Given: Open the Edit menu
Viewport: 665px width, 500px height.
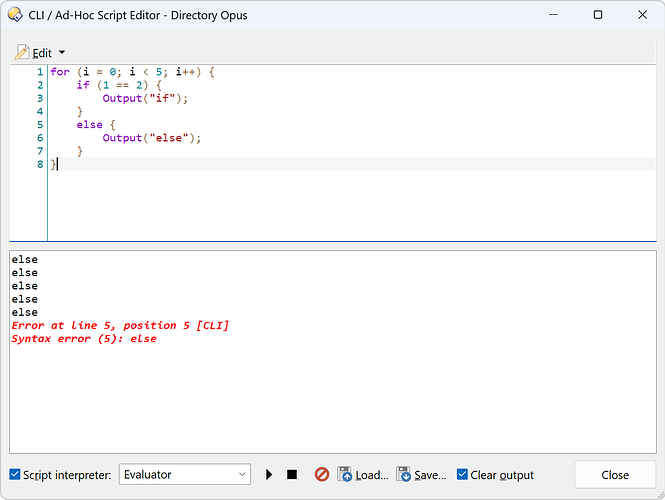Looking at the screenshot, I should click(x=42, y=52).
